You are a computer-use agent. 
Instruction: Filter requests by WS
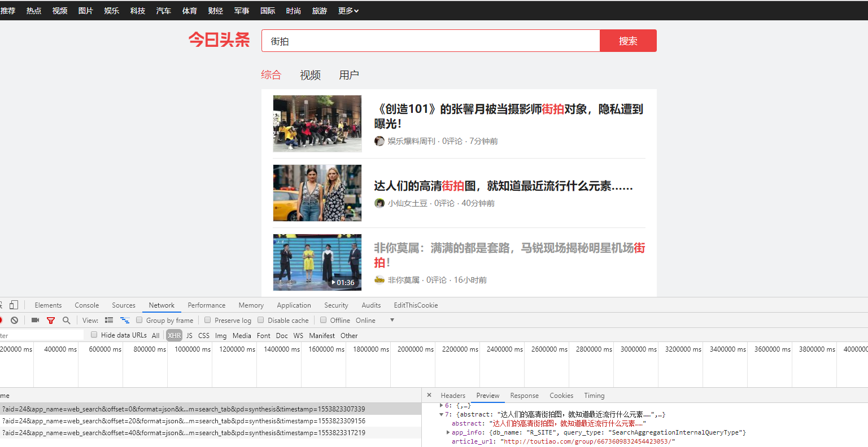pos(298,335)
